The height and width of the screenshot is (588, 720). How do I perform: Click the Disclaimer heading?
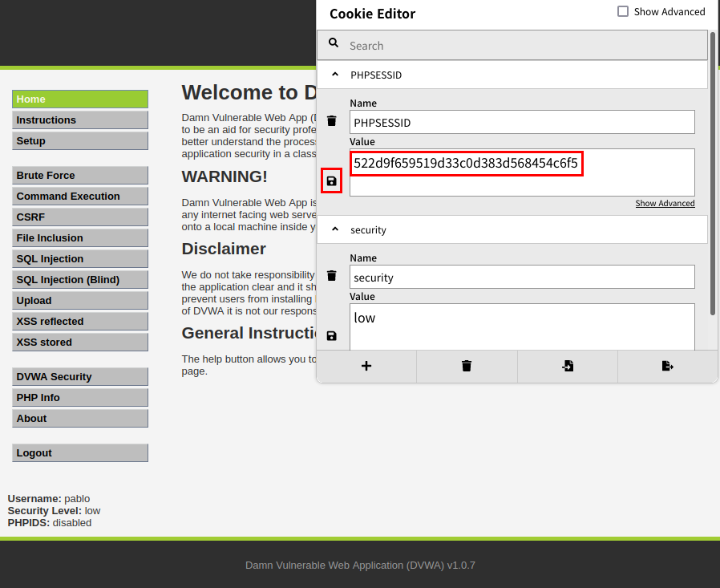(x=224, y=249)
